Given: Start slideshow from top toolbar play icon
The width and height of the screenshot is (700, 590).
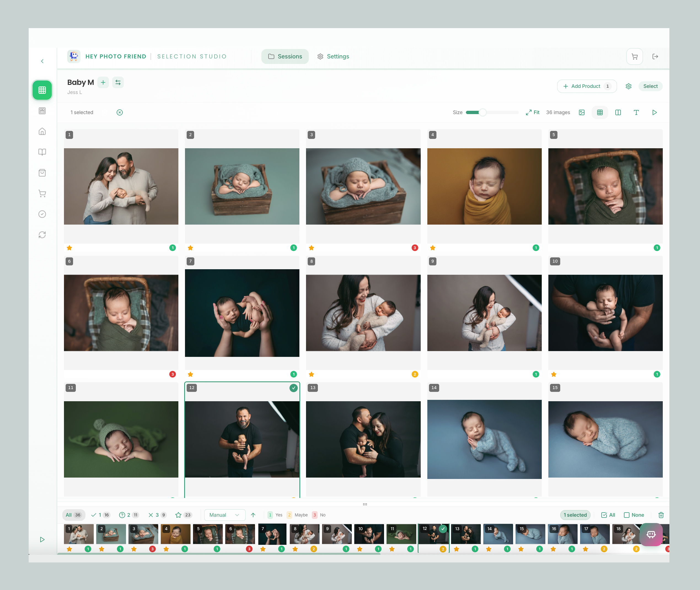Looking at the screenshot, I should pos(655,112).
